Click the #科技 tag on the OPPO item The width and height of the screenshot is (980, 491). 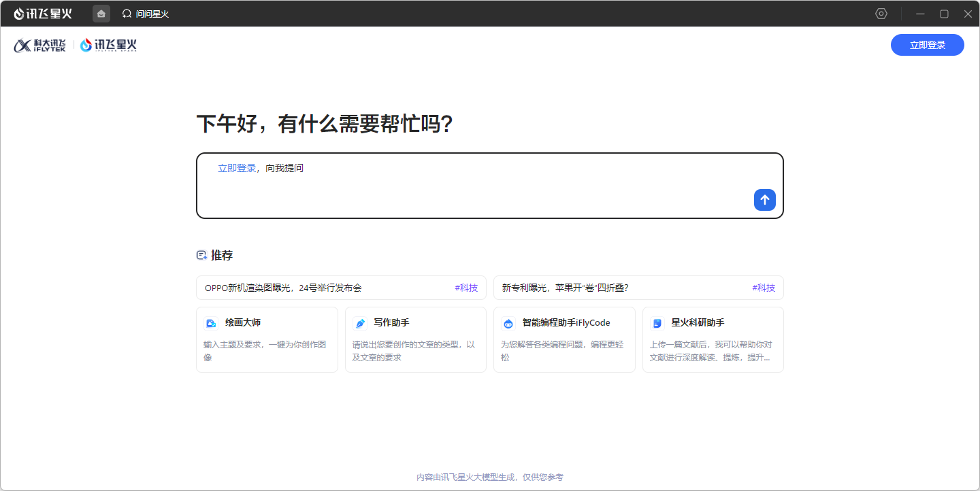(466, 288)
